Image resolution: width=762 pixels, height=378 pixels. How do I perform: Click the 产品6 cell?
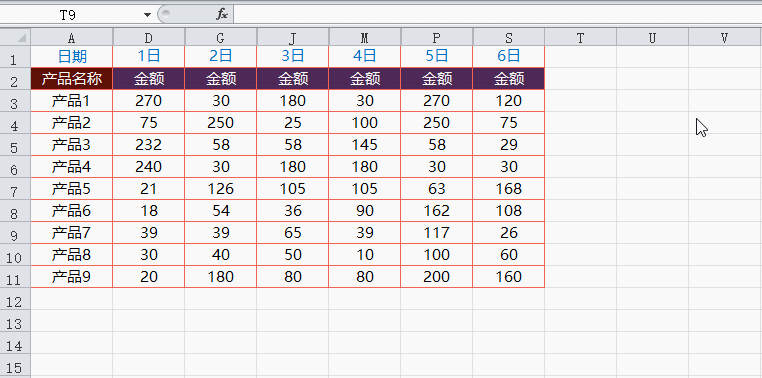[72, 211]
